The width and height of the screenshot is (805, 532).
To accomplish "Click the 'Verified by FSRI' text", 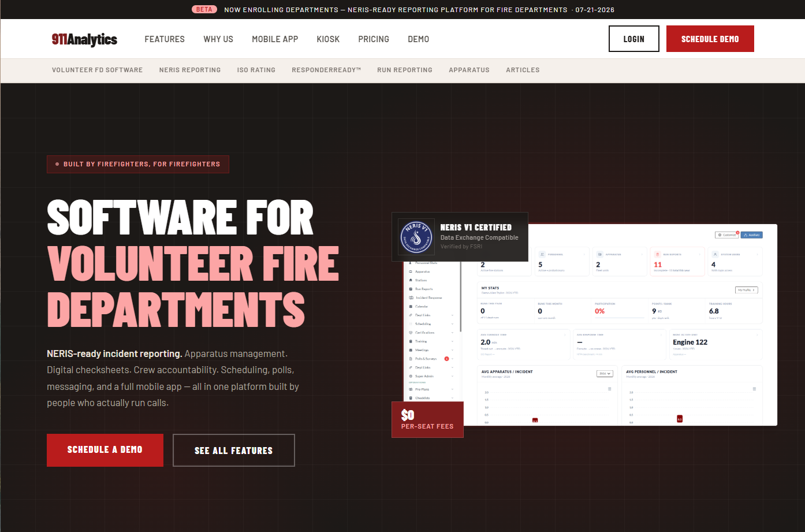I will pos(461,247).
